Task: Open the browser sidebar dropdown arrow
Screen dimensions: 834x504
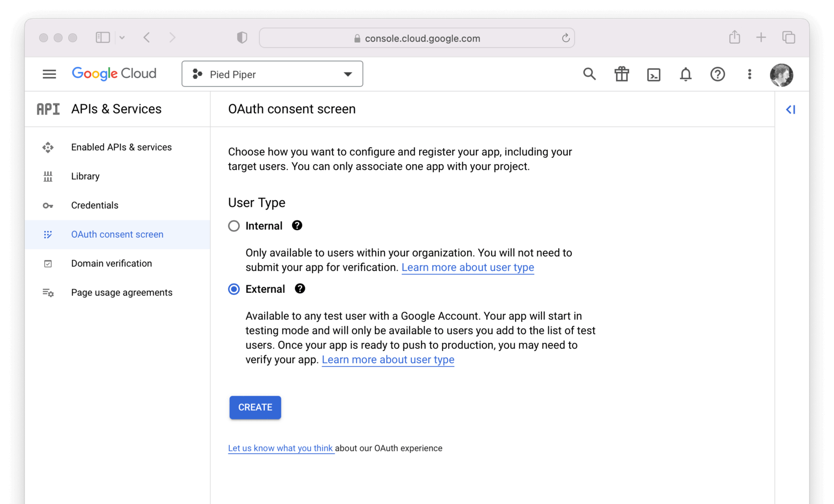Action: click(122, 37)
